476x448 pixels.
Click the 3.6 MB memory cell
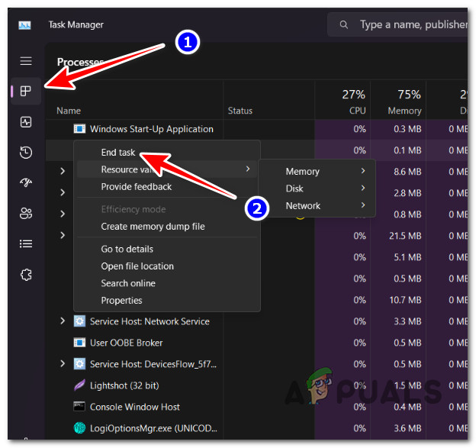pyautogui.click(x=407, y=428)
